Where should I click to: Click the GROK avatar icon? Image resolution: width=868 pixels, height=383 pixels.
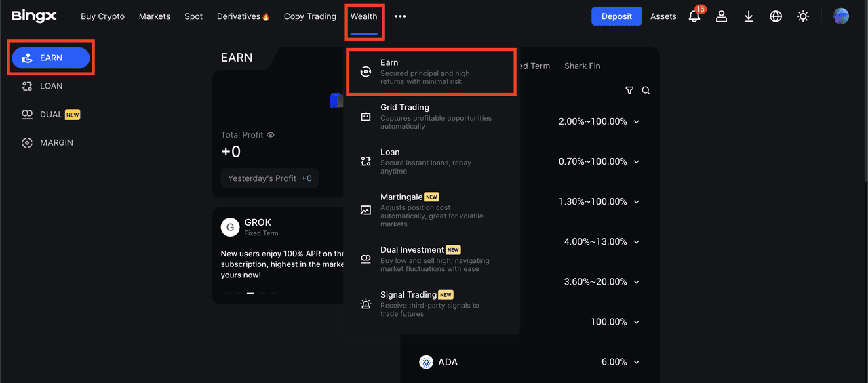point(231,227)
